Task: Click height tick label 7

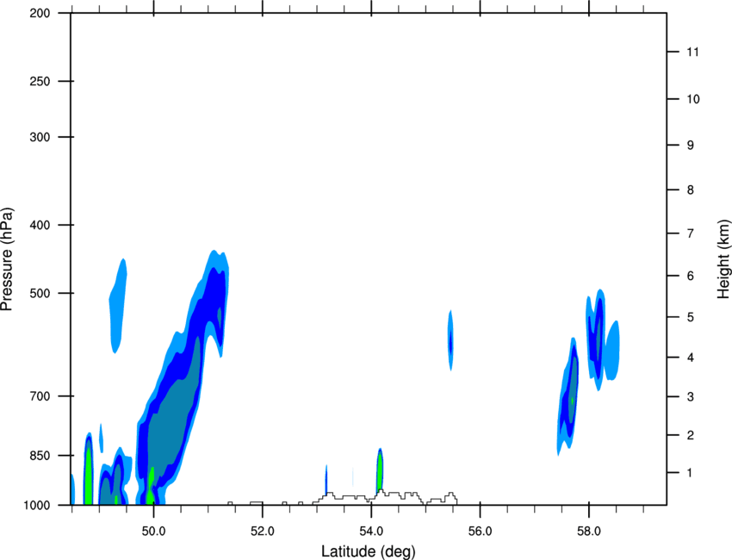Action: tap(691, 233)
